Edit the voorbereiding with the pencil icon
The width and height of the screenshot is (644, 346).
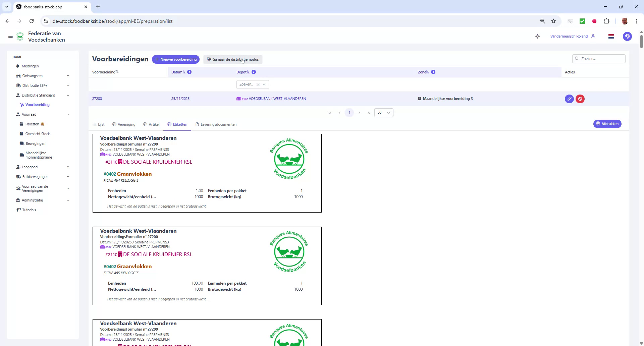pos(569,99)
